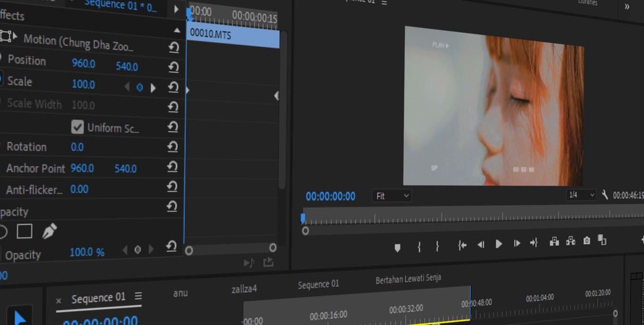Add a marker in Program Monitor
Screen dimensions: 644x325
tap(397, 248)
